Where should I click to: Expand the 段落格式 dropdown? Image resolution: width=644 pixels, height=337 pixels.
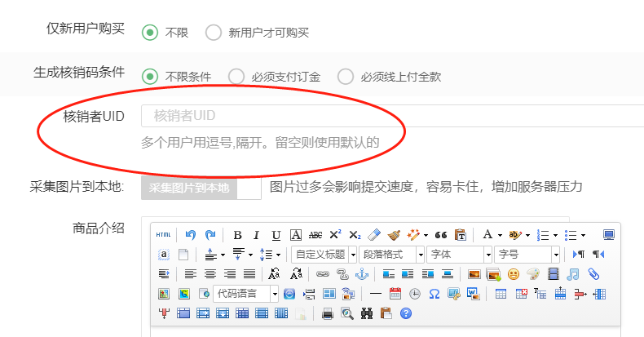coord(391,255)
